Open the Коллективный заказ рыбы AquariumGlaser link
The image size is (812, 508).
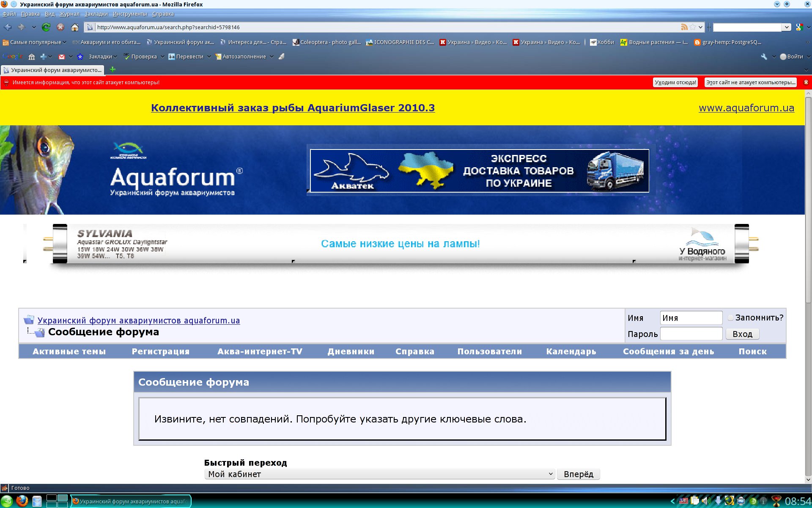click(x=293, y=108)
